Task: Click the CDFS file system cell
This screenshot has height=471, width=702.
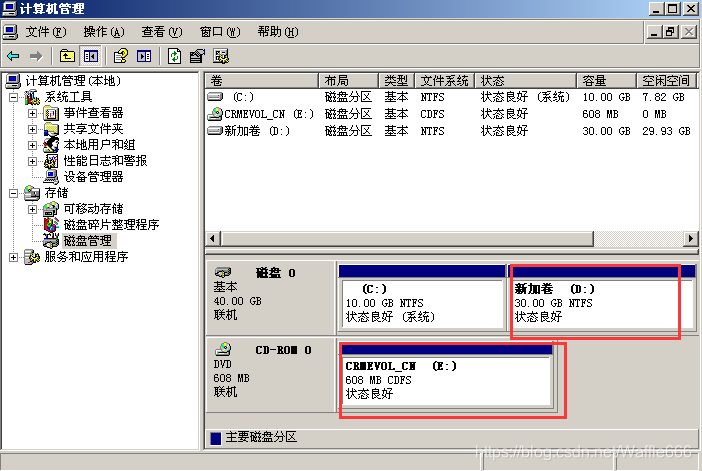Action: [x=432, y=114]
